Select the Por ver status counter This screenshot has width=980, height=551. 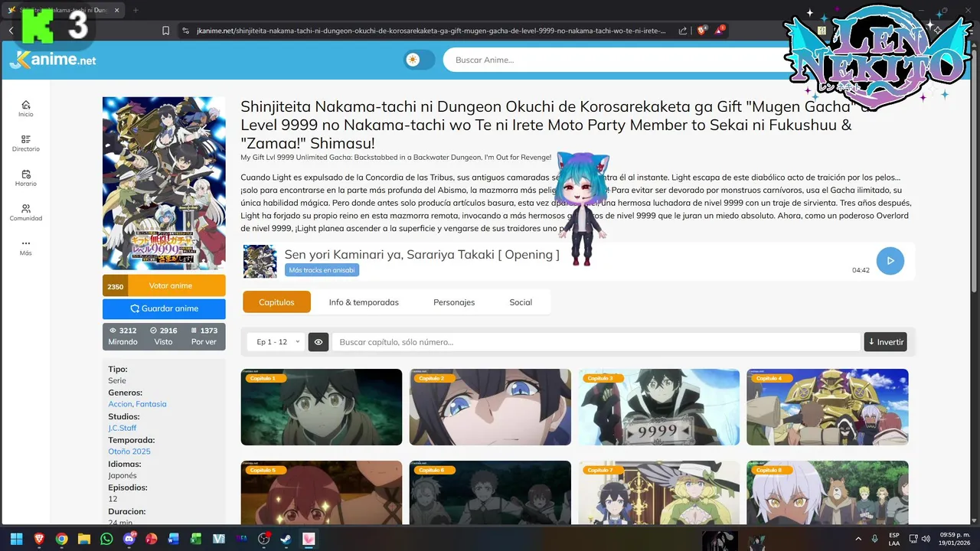point(204,336)
